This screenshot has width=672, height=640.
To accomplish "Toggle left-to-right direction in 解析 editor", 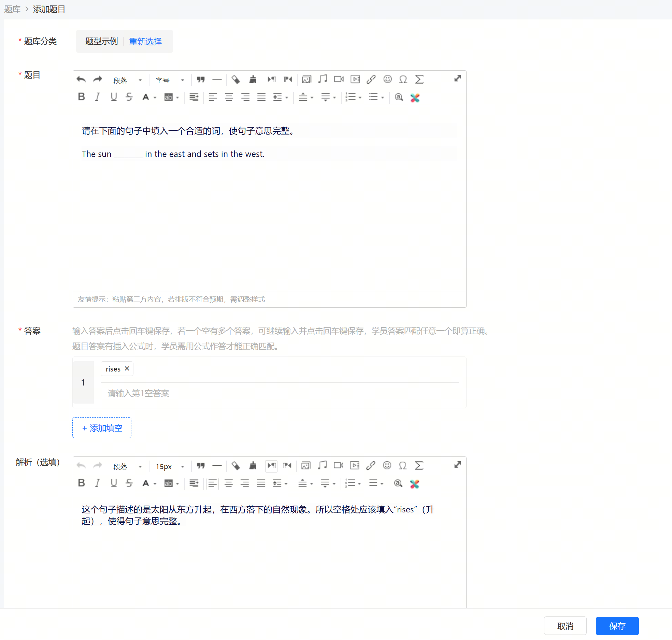I will [x=272, y=466].
